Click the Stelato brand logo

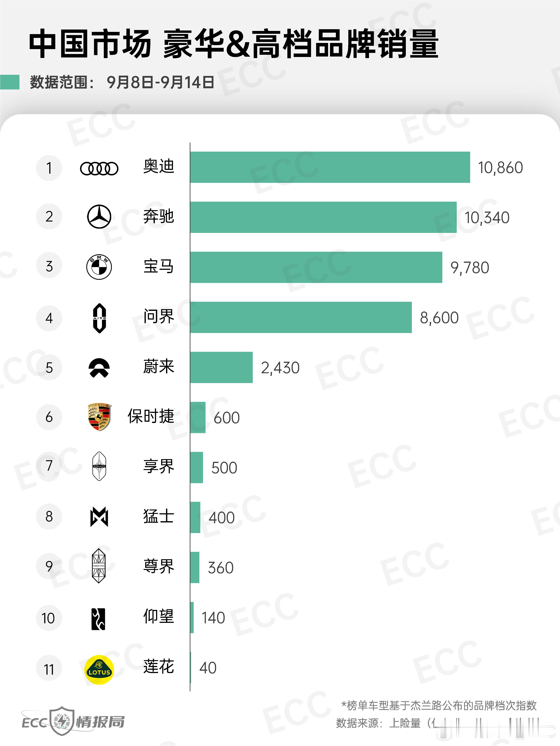[x=99, y=466]
